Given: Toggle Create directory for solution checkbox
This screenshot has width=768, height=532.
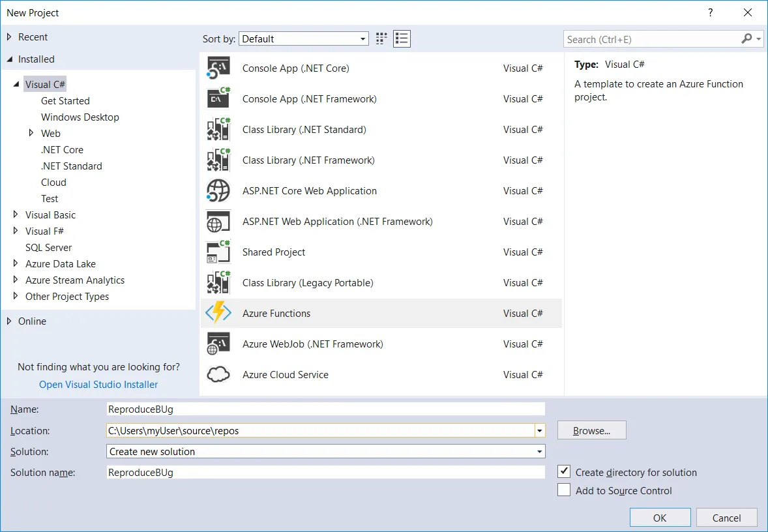Looking at the screenshot, I should [564, 472].
